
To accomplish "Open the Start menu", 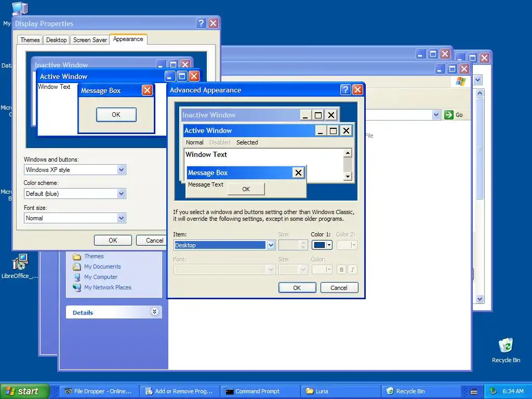I will click(24, 391).
